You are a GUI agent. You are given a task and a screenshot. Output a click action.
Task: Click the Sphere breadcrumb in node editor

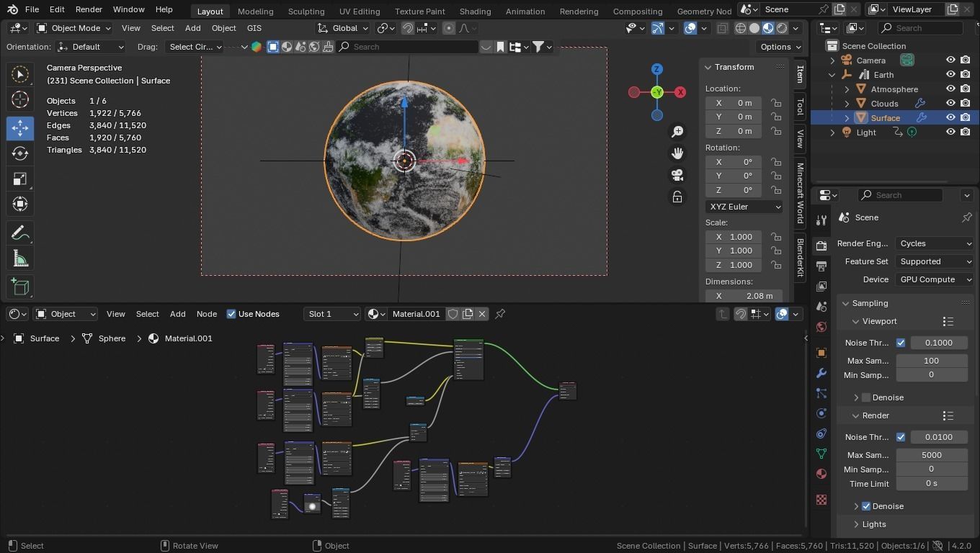pos(112,338)
